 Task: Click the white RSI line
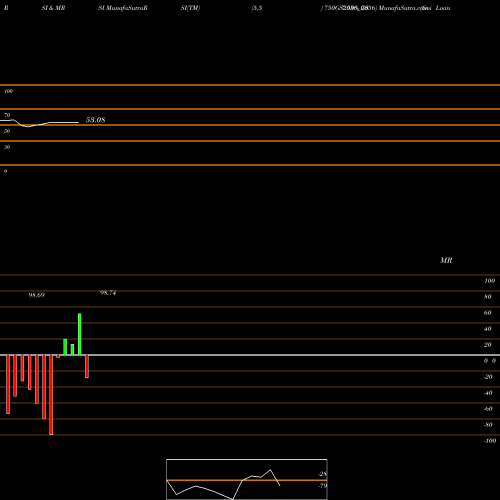click(39, 123)
